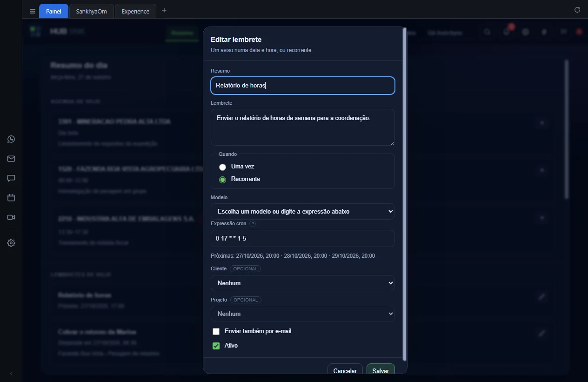The width and height of the screenshot is (588, 382).
Task: Click the OPCIONAL badge next to Cliente
Action: (x=245, y=269)
